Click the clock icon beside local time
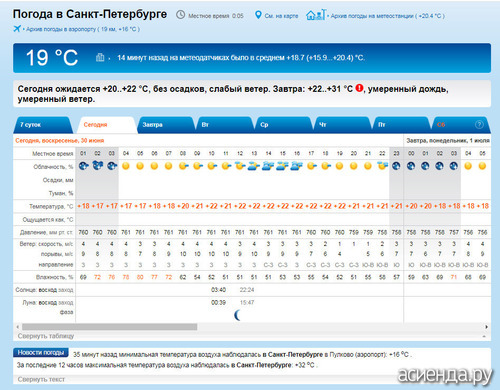This screenshot has width=500, height=390. tap(180, 15)
